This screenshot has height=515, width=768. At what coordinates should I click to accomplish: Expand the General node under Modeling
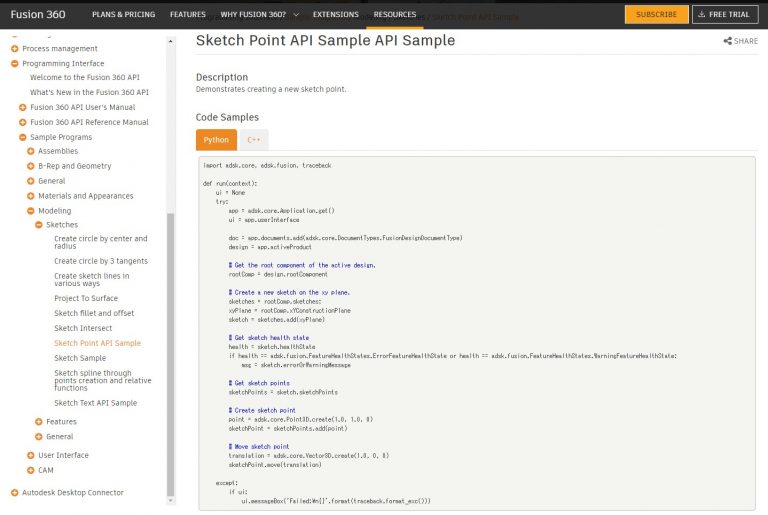coord(39,437)
